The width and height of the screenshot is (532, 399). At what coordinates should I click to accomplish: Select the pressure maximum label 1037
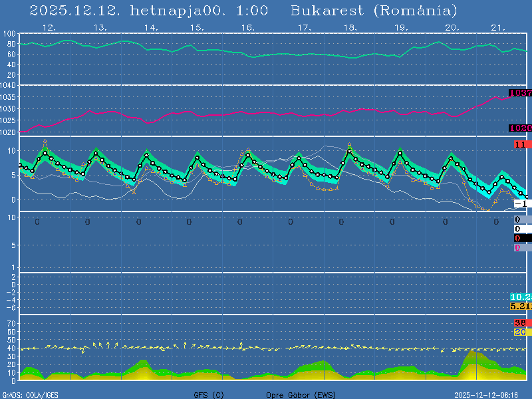(520, 93)
